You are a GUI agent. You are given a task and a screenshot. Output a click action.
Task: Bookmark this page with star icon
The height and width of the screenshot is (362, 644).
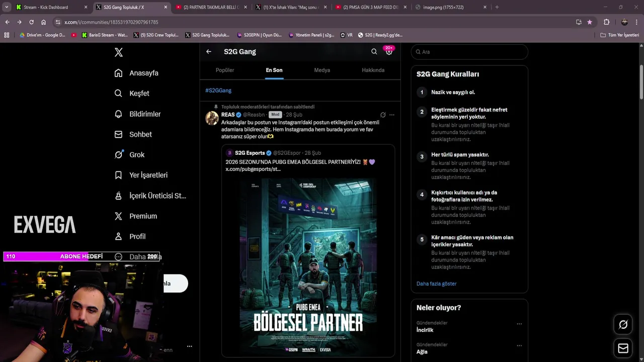590,22
